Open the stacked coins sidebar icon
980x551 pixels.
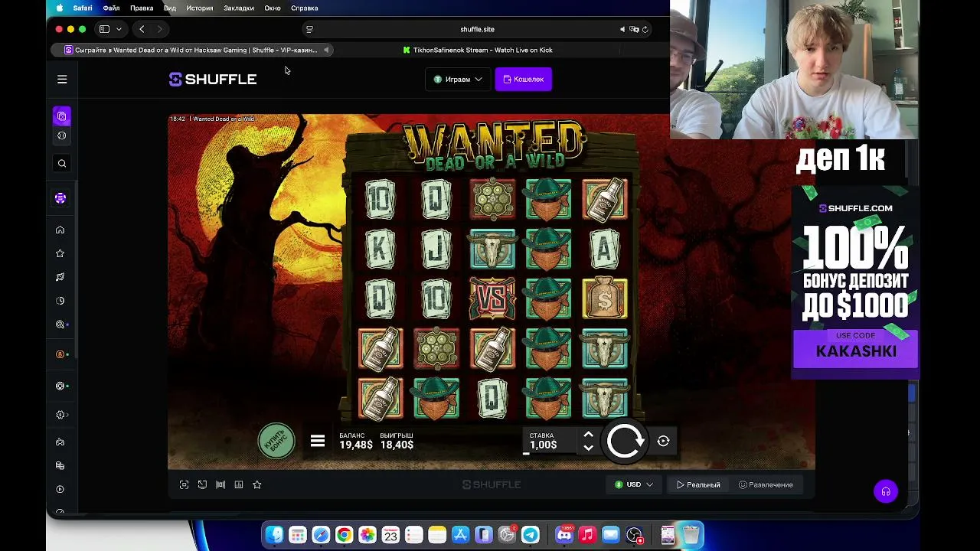tap(60, 465)
